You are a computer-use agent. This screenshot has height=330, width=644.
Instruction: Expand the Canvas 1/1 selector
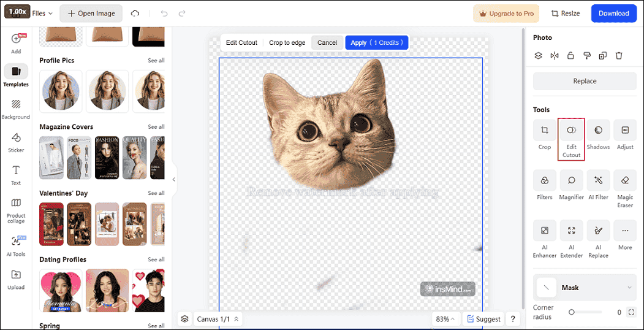[218, 319]
